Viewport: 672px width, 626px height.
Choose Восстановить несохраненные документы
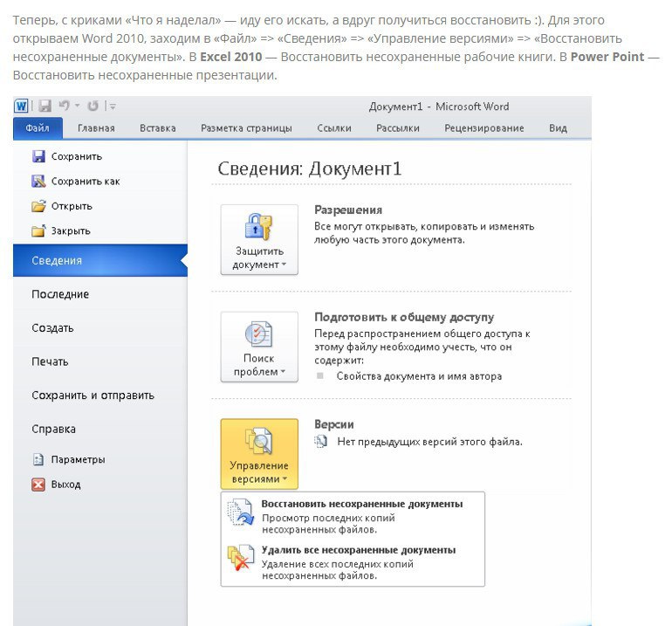(x=353, y=516)
